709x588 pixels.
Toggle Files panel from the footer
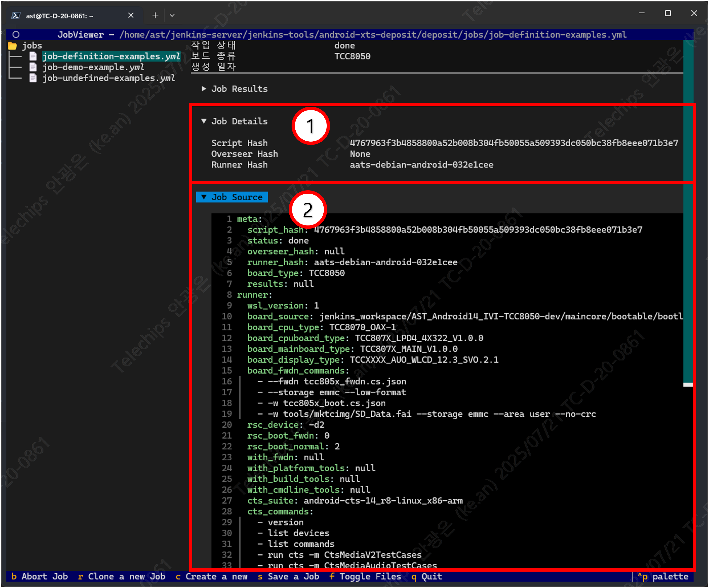pos(365,577)
